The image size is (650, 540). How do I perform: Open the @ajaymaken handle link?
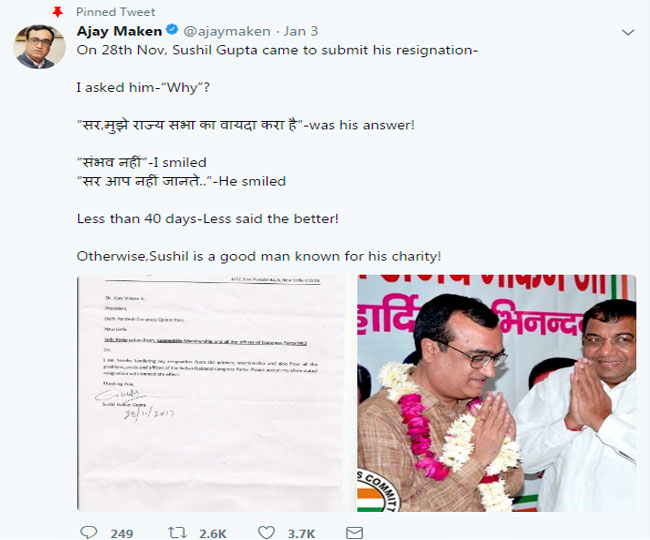point(227,31)
